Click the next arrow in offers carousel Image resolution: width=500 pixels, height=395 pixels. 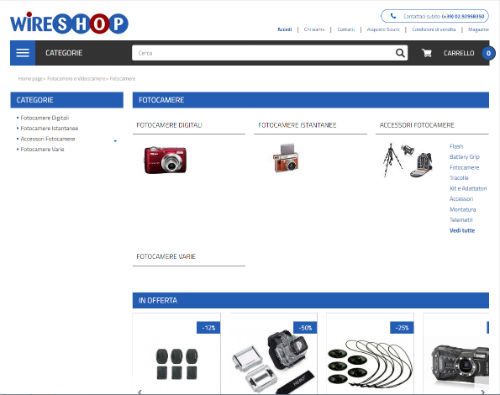pyautogui.click(x=483, y=392)
